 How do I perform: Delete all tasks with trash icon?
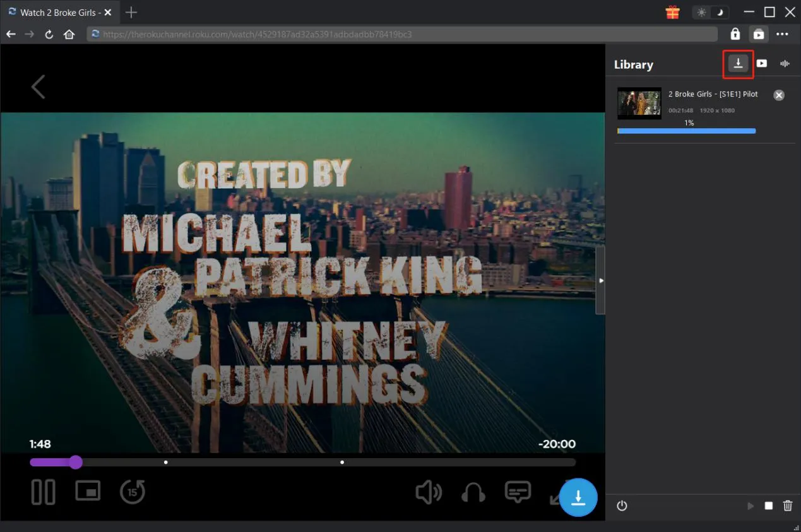pos(788,505)
